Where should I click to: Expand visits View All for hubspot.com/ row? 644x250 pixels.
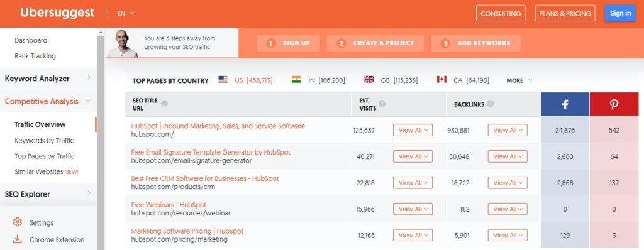coord(413,130)
